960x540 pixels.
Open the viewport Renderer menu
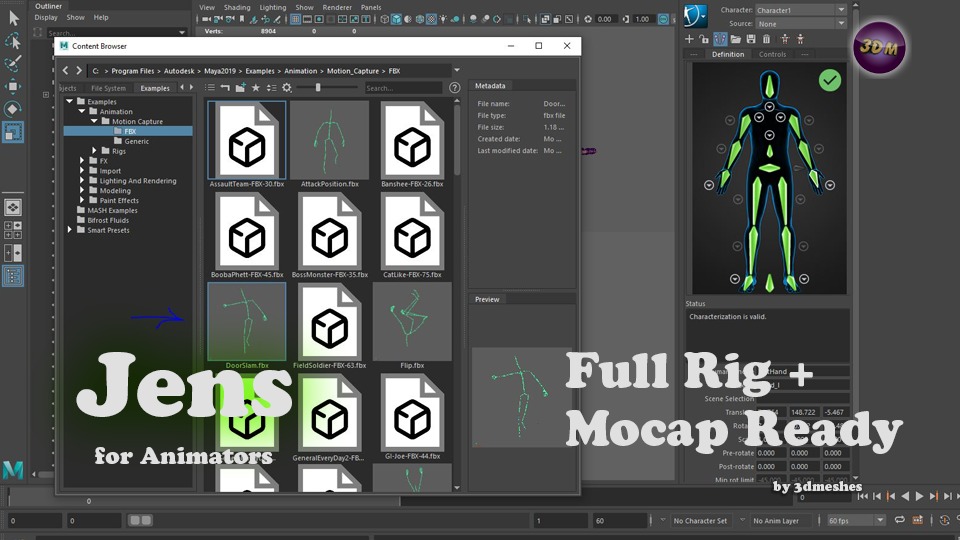[x=337, y=7]
